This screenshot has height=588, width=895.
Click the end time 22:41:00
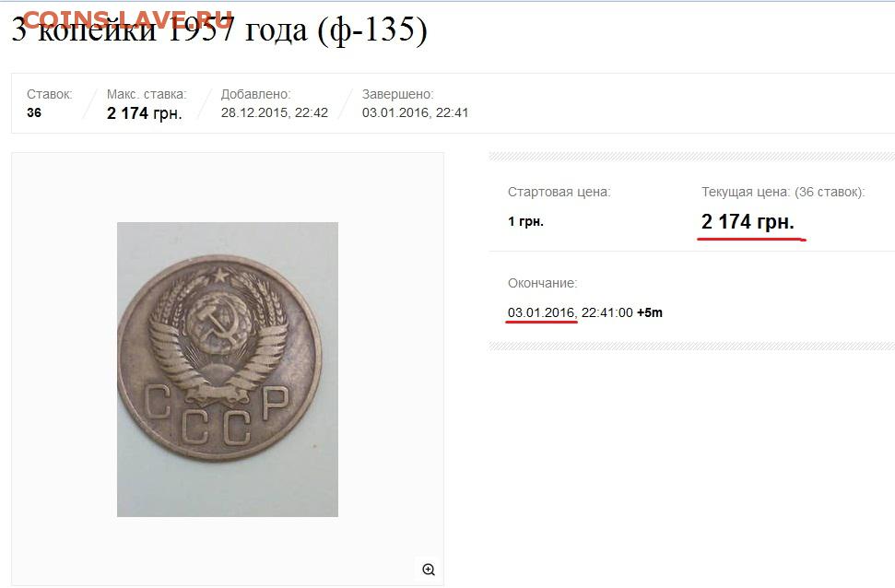pos(606,312)
